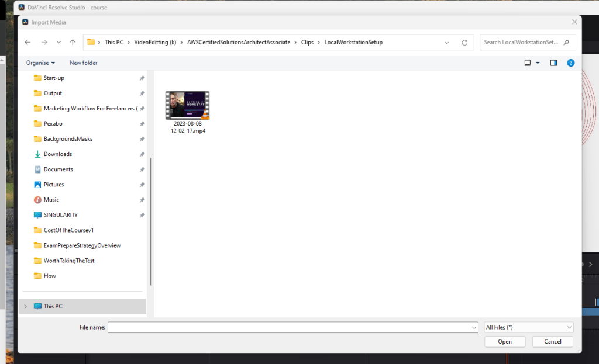Click LocalWorkstationSetup in the breadcrumb
The width and height of the screenshot is (599, 364).
pos(353,42)
